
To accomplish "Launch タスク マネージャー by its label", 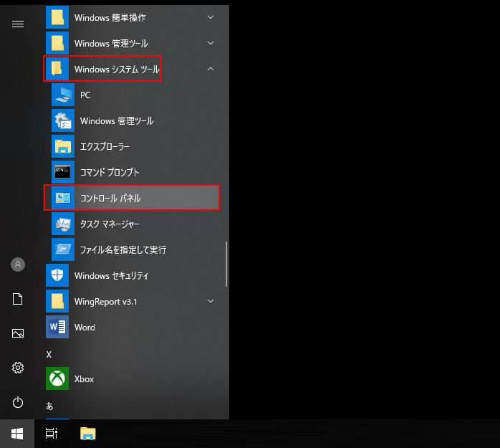I will 110,224.
